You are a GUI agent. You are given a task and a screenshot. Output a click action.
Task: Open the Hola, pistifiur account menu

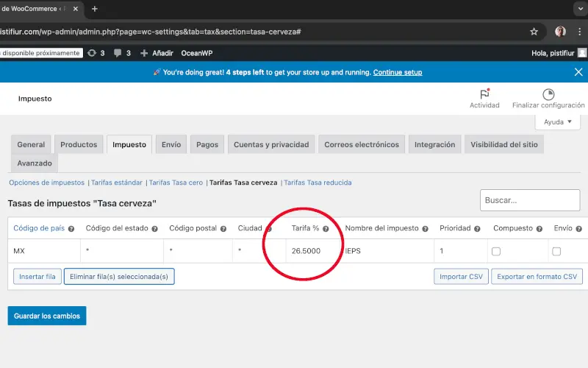tap(559, 53)
